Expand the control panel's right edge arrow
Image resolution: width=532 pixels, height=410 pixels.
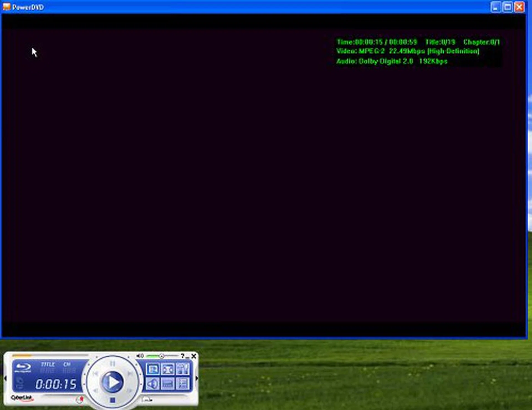[x=197, y=378]
